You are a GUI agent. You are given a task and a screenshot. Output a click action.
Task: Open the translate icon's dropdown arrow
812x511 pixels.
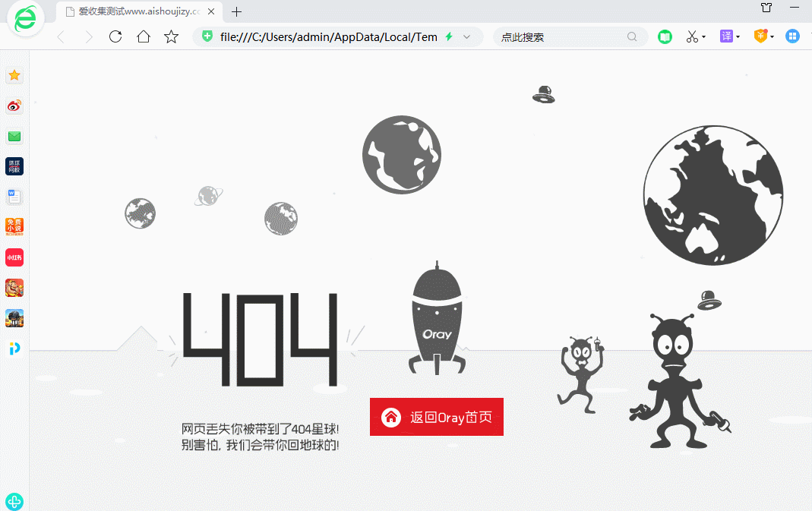[737, 36]
